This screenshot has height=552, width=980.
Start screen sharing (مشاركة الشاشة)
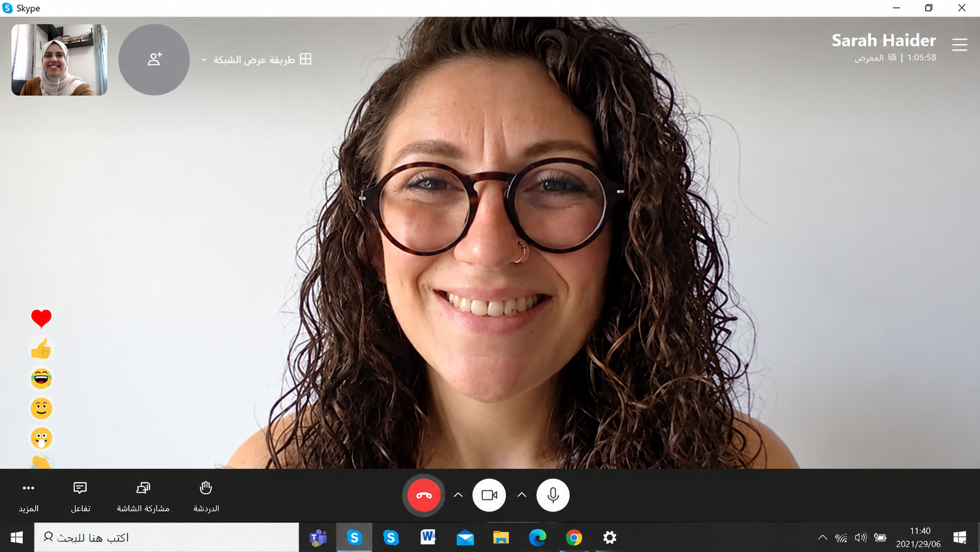(x=143, y=496)
